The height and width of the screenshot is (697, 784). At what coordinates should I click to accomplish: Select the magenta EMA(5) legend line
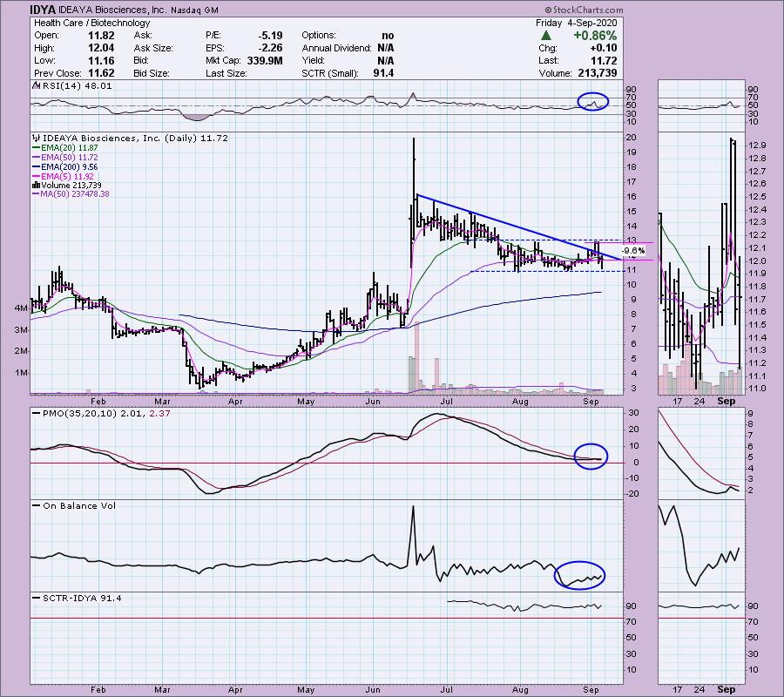[x=36, y=177]
